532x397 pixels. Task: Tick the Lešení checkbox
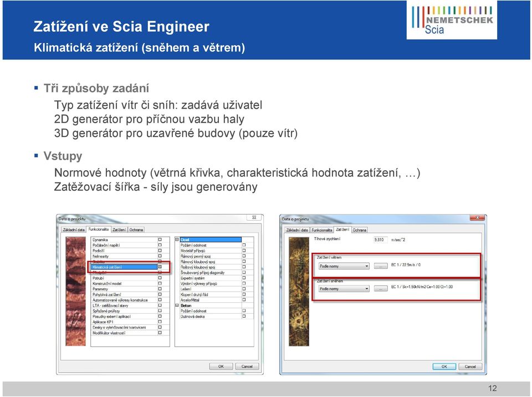244,289
